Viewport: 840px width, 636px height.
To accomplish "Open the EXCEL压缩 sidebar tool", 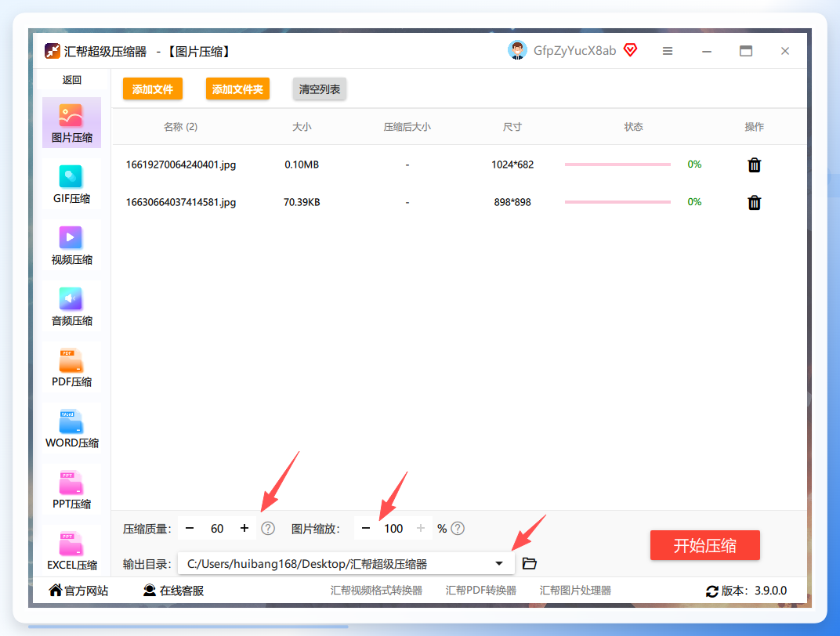I will tap(71, 550).
